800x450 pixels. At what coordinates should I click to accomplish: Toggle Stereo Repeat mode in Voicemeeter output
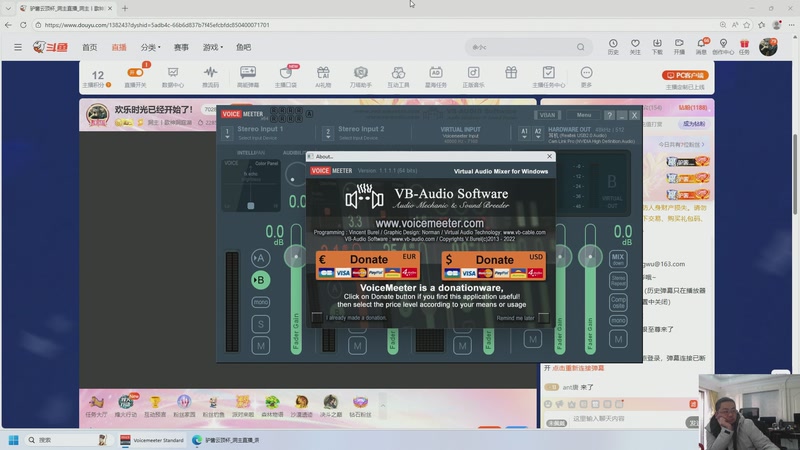tap(618, 280)
